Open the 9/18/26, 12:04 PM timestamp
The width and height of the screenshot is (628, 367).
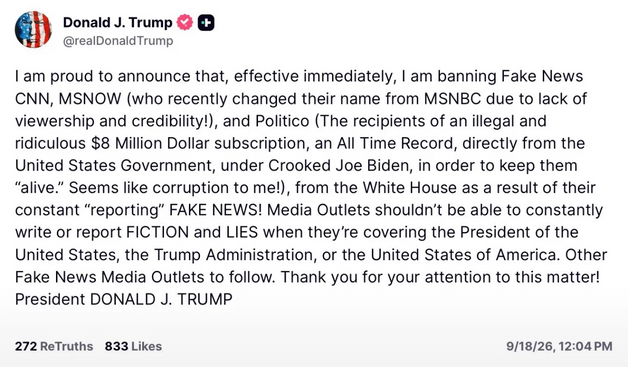pyautogui.click(x=559, y=346)
